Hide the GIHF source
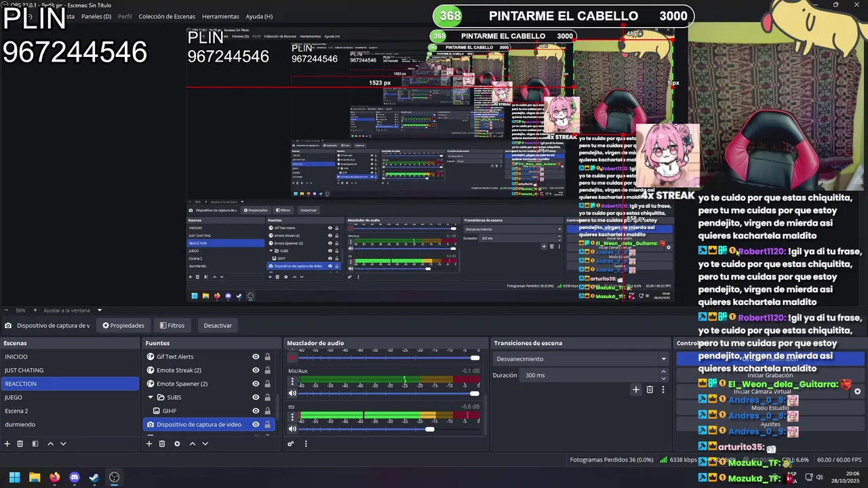Viewport: 868px width, 488px height. coord(256,411)
